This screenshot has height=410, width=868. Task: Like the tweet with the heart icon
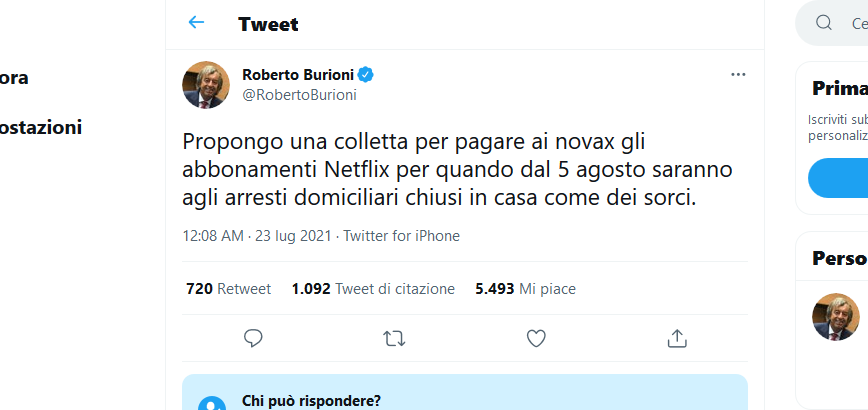[x=536, y=338]
